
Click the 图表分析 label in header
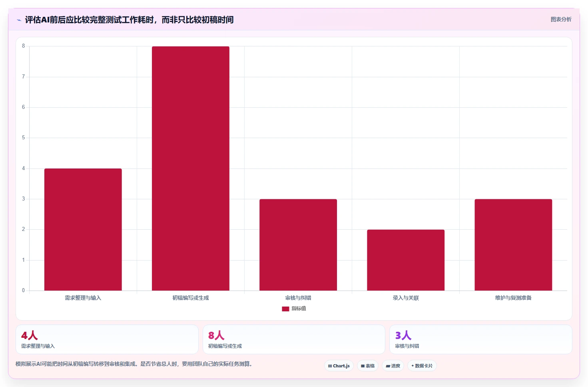coord(561,19)
